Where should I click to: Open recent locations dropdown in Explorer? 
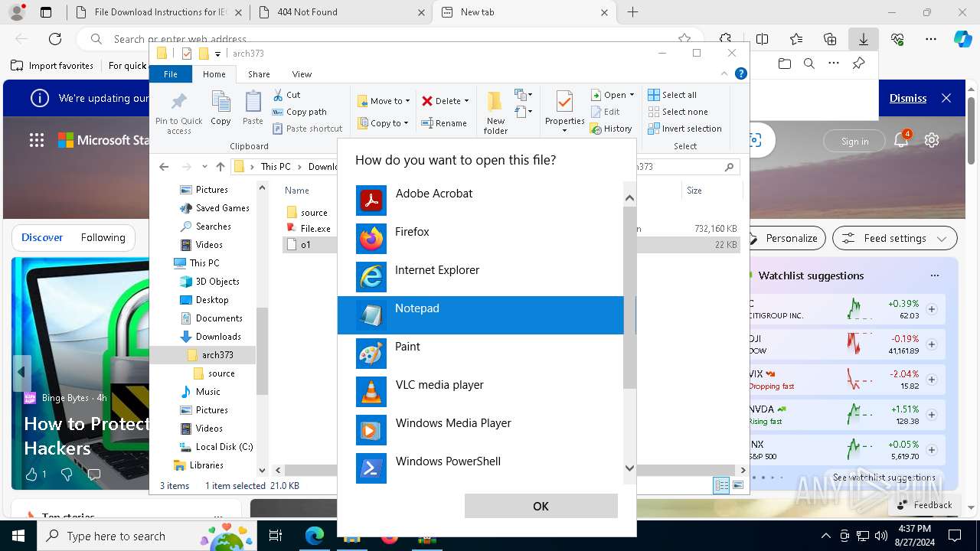[x=204, y=167]
